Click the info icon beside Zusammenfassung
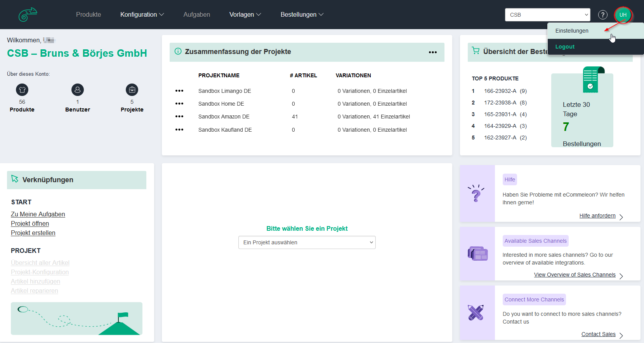 pyautogui.click(x=178, y=51)
